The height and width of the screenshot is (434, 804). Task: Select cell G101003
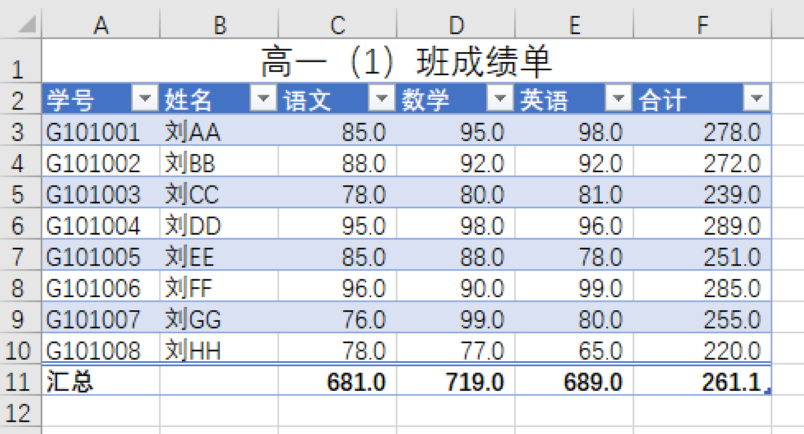(100, 193)
